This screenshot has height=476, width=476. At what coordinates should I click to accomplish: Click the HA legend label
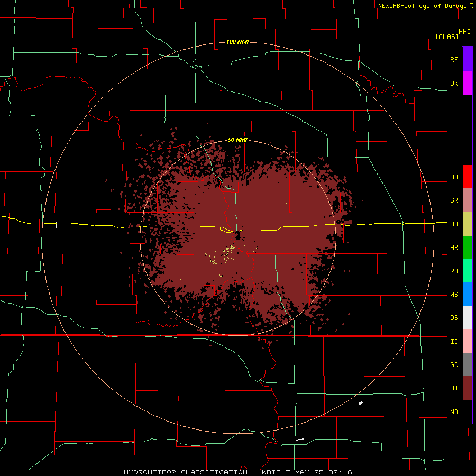pos(454,177)
